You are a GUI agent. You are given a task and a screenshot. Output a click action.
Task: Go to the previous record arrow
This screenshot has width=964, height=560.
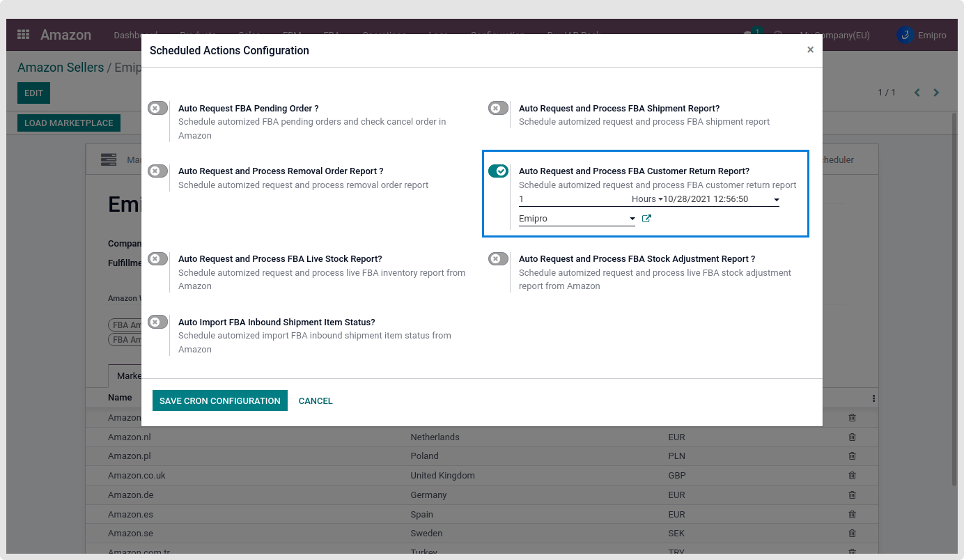917,93
